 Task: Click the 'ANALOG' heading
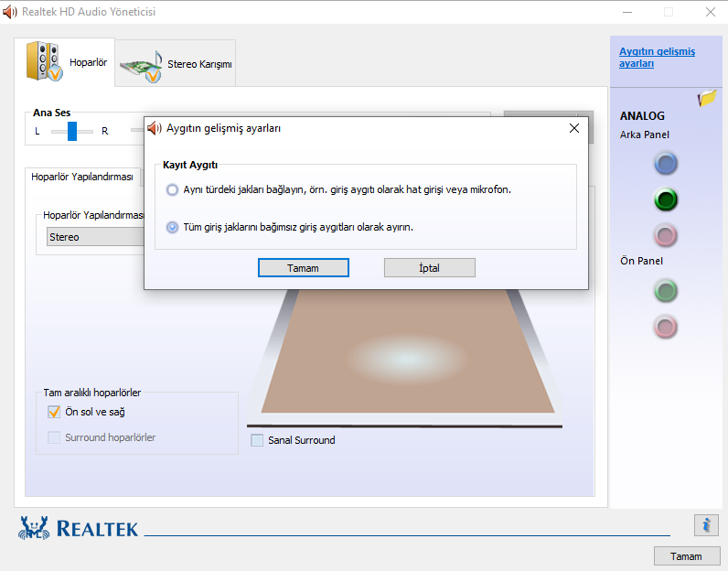tap(642, 115)
